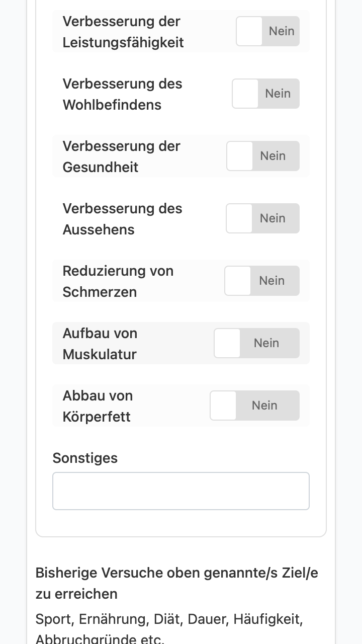Activate the Abbau von Körperfett toggle

coord(254,406)
